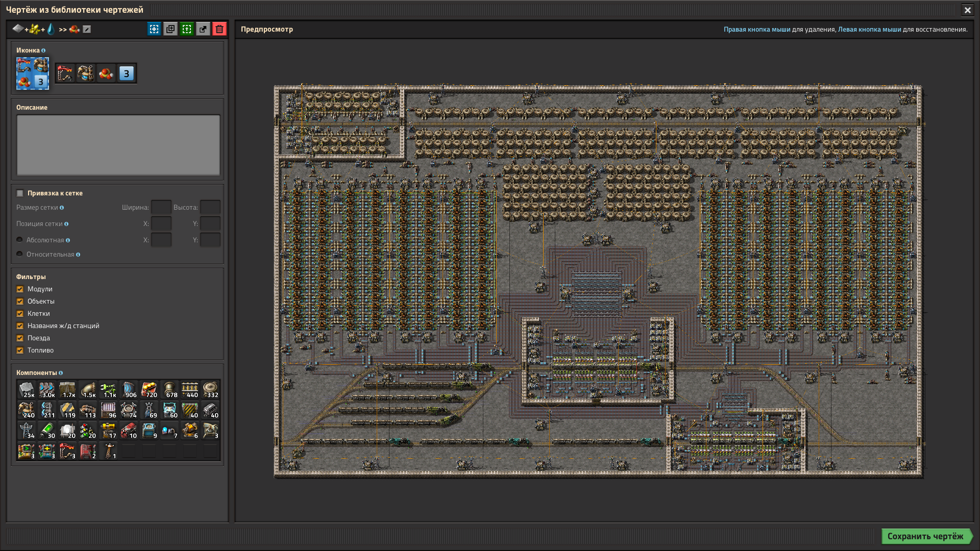Click beacon component showing 74
This screenshot has height=551, width=980.
[x=129, y=410]
